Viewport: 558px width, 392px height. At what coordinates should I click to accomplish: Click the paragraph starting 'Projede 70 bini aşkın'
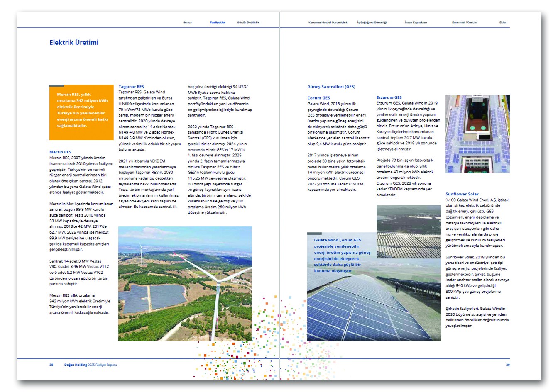pyautogui.click(x=406, y=178)
